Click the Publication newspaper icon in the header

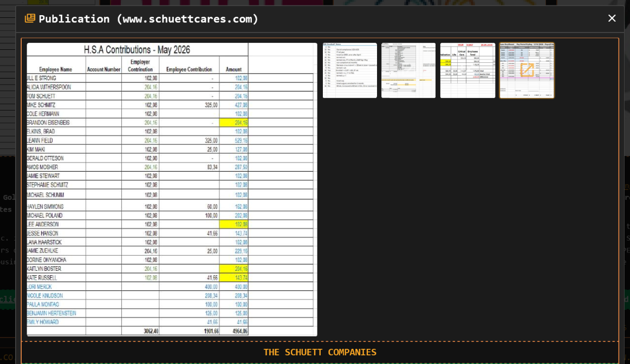(30, 18)
